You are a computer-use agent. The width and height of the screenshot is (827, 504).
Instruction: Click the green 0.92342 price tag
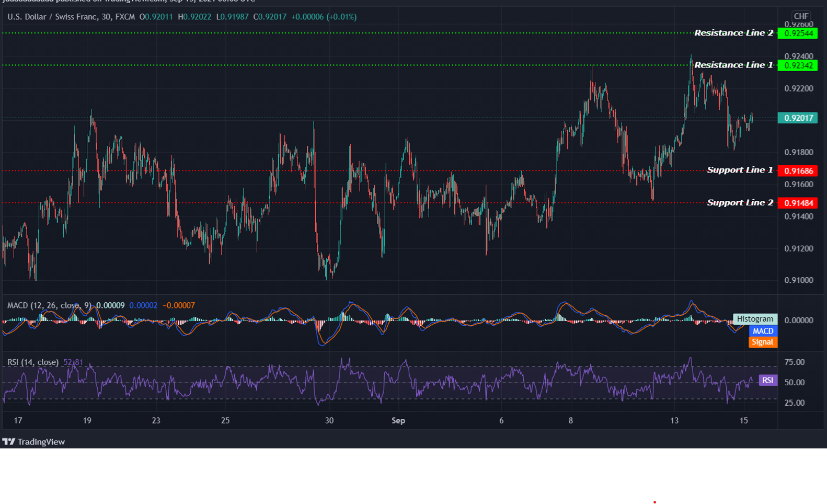798,65
